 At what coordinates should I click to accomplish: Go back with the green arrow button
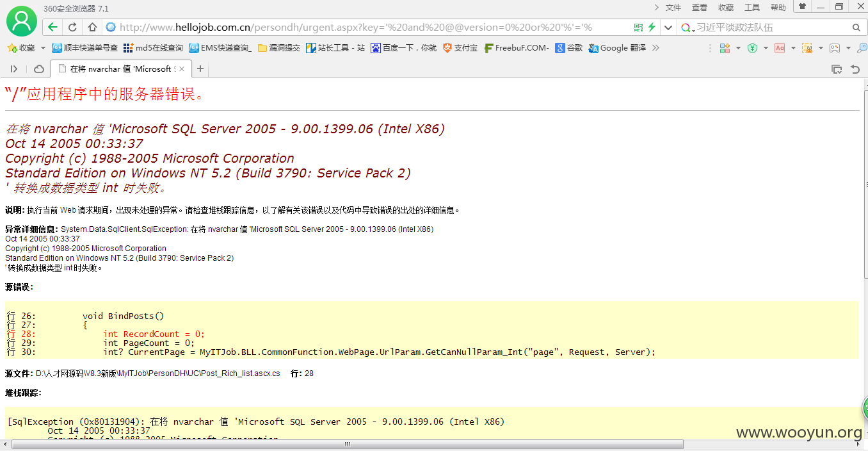click(52, 28)
